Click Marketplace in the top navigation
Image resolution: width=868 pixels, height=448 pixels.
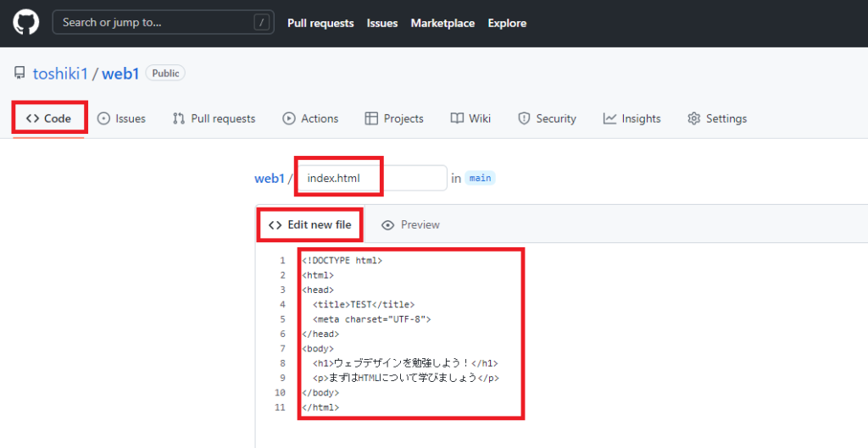[442, 23]
